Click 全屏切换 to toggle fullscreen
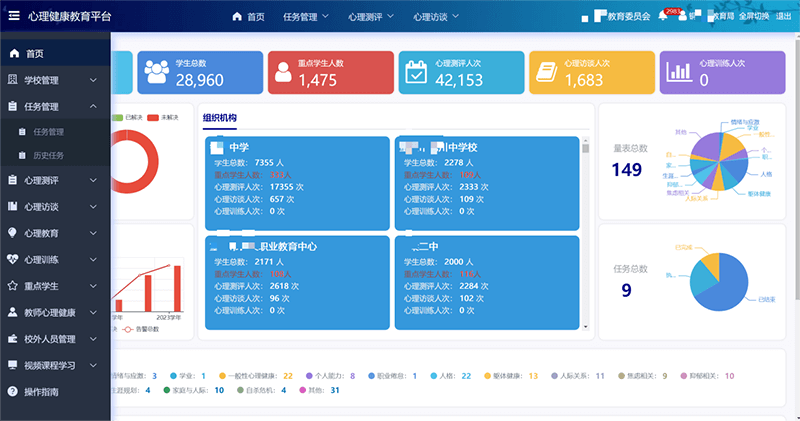 pyautogui.click(x=754, y=16)
